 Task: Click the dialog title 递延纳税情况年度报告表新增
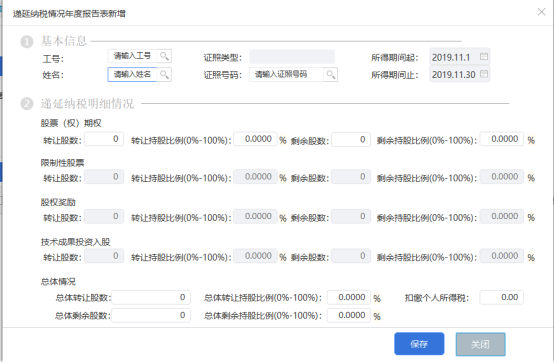click(69, 14)
